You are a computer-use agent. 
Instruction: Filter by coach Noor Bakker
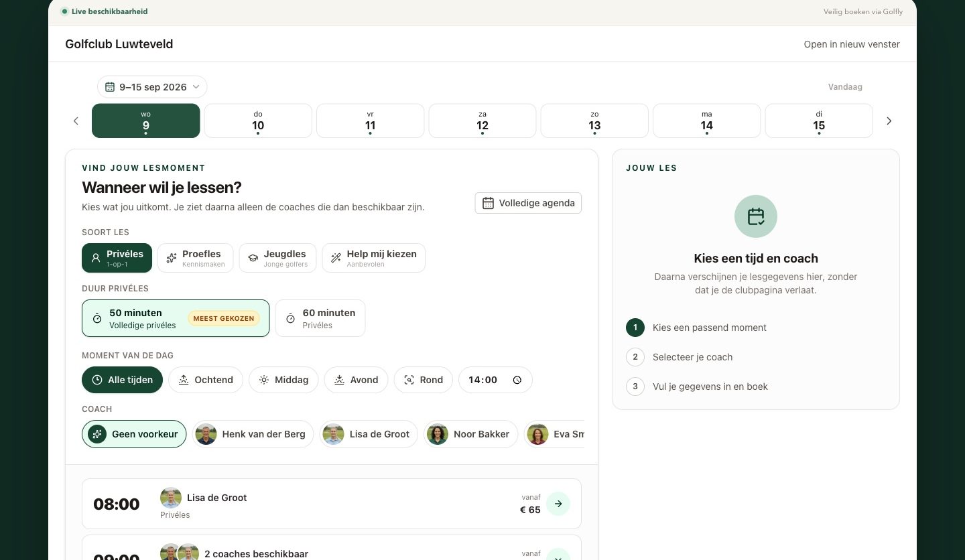pyautogui.click(x=470, y=434)
